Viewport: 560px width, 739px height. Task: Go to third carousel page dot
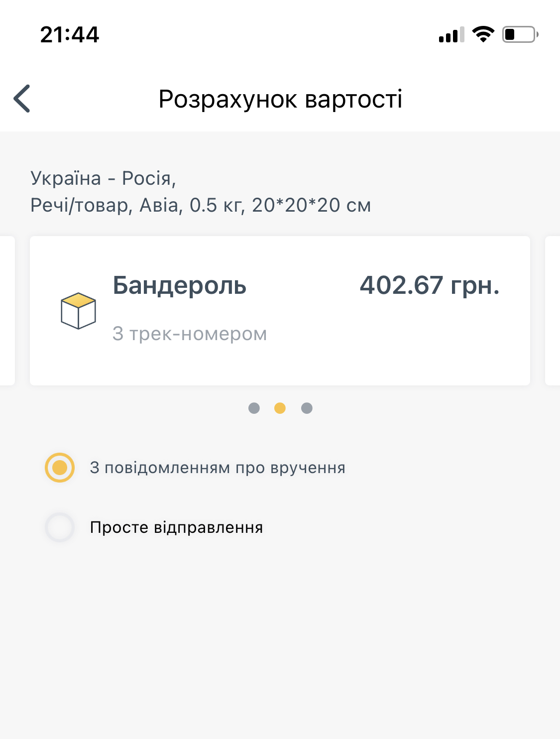tap(307, 408)
